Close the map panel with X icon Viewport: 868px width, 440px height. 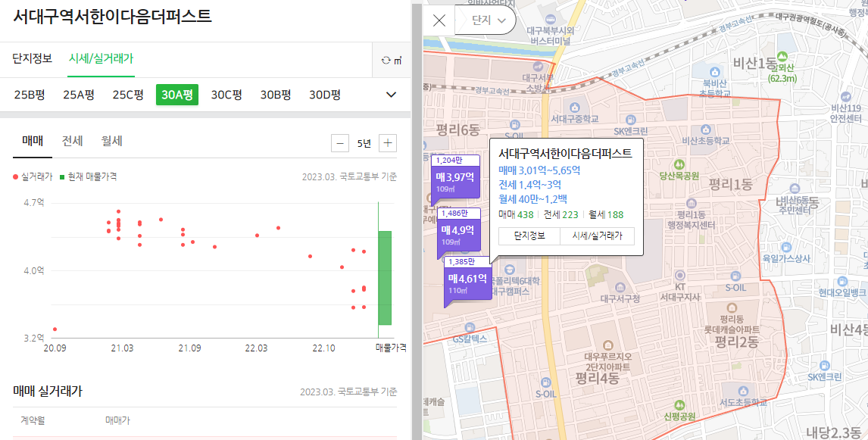tap(439, 20)
